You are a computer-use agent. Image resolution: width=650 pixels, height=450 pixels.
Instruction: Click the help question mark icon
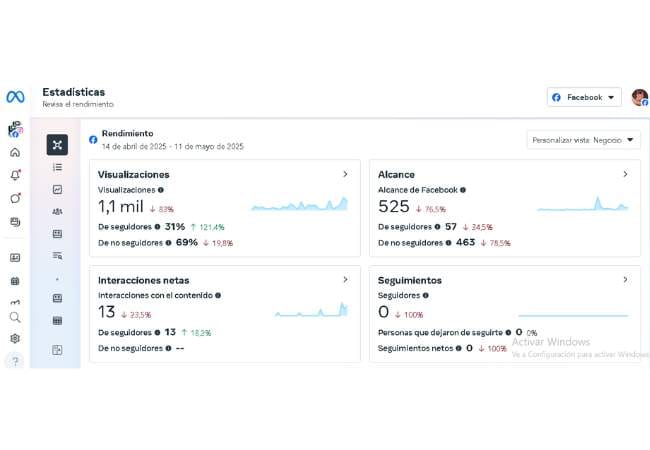click(15, 361)
